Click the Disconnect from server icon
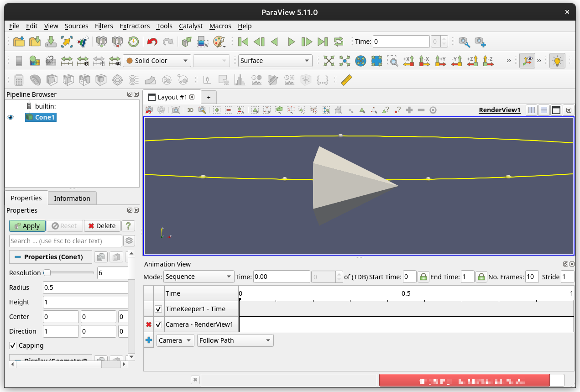The width and height of the screenshot is (580, 392). (x=117, y=42)
